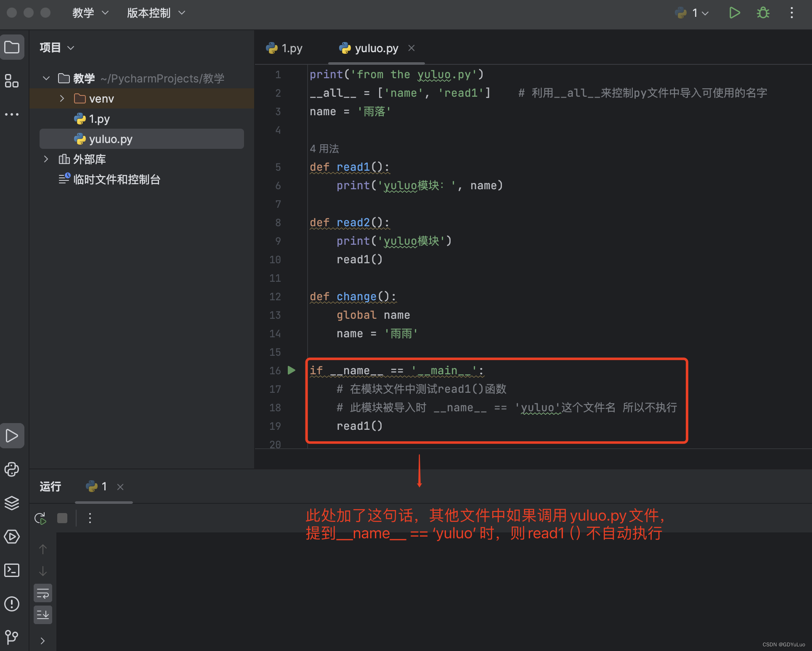The width and height of the screenshot is (812, 651).
Task: Open the Problems tool window icon
Action: click(12, 604)
